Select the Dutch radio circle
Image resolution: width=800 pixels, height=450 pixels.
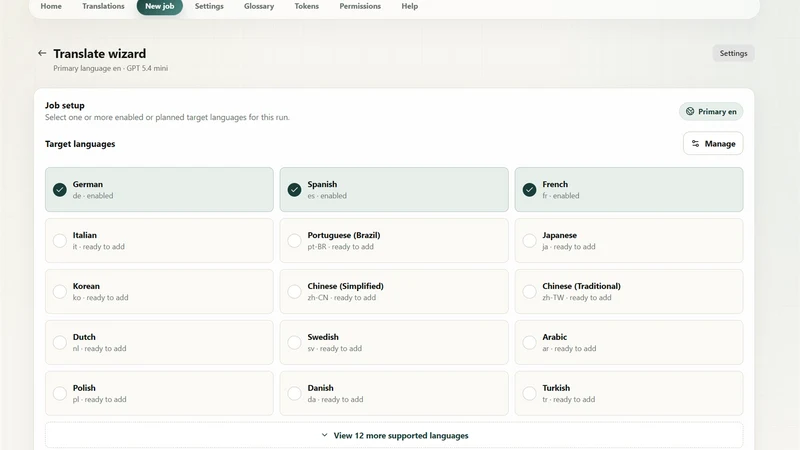(x=60, y=343)
